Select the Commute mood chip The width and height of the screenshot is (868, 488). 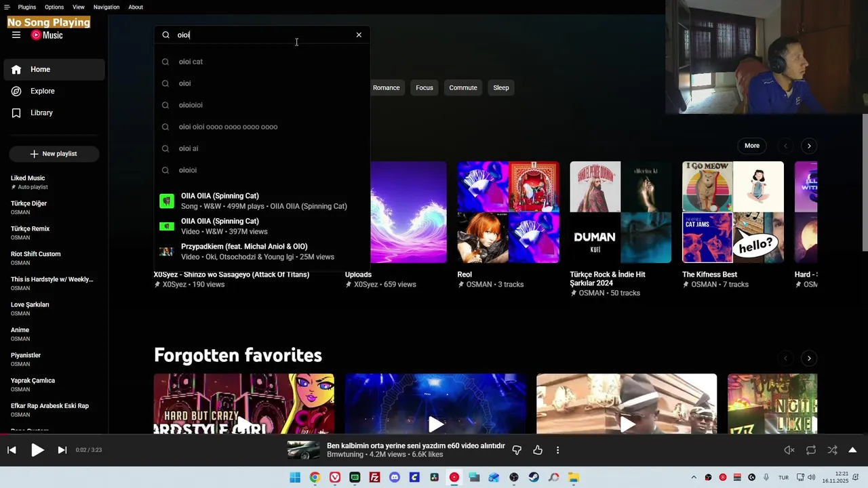coord(463,87)
